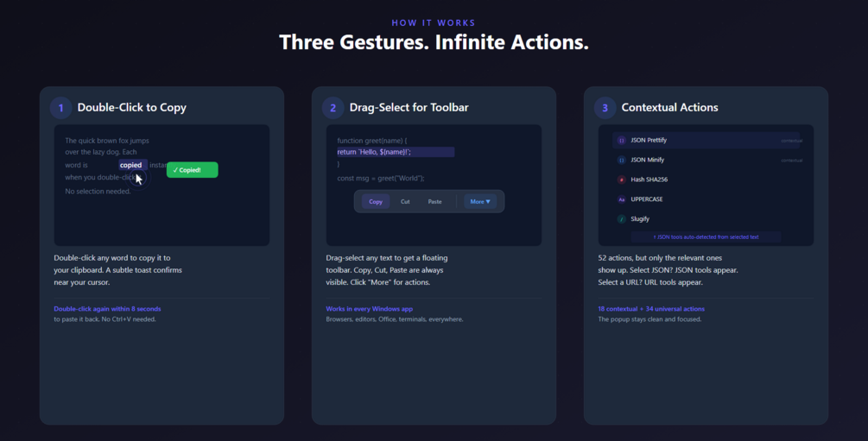Click the JSON Minify braces icon
Viewport: 868px width, 441px height.
pyautogui.click(x=621, y=160)
